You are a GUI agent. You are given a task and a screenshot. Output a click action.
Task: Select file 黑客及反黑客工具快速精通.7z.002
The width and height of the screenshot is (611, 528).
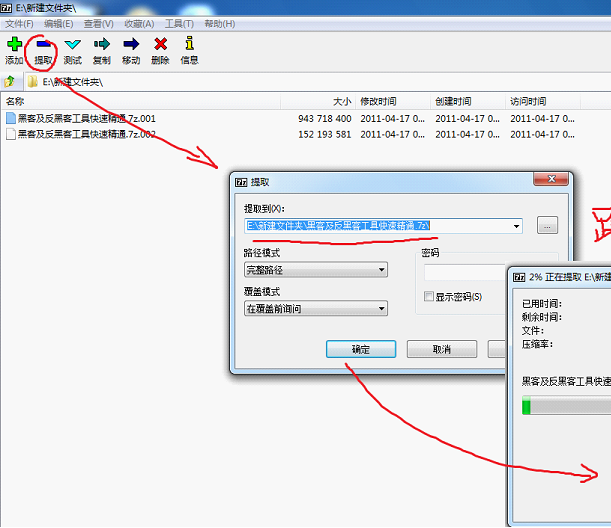coord(87,134)
